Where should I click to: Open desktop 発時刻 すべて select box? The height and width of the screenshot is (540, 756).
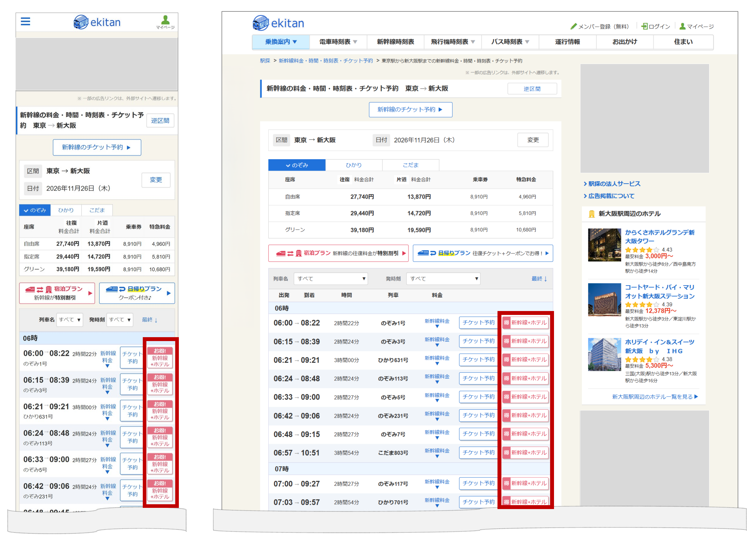(x=443, y=279)
